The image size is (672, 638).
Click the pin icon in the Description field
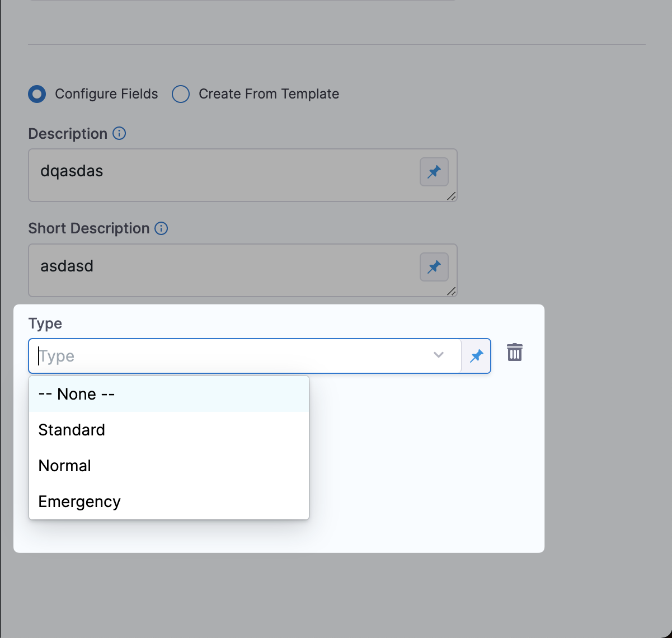(434, 172)
